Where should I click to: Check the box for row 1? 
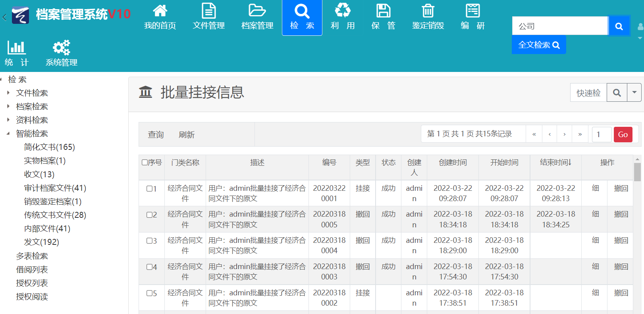point(149,189)
